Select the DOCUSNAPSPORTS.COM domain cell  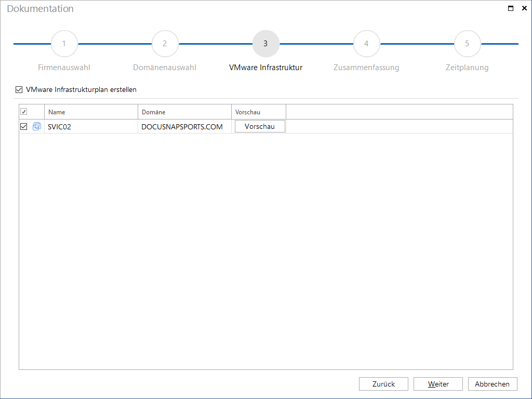coord(184,127)
